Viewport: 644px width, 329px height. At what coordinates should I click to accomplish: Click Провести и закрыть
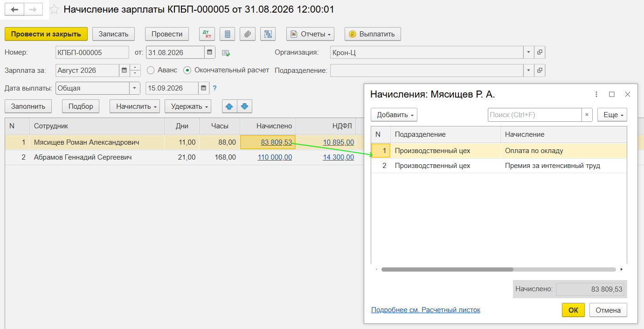(46, 34)
